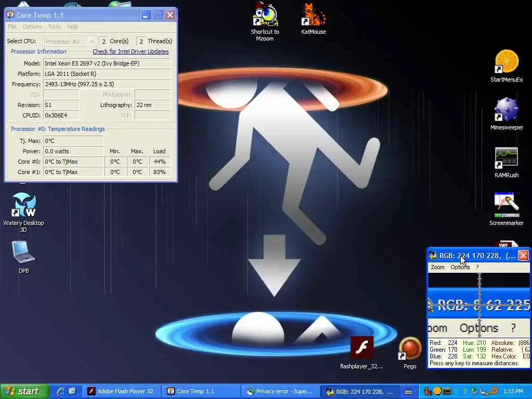532x399 pixels.
Task: Click the Platform field LGA 2011 (Socket R)
Action: pos(107,74)
